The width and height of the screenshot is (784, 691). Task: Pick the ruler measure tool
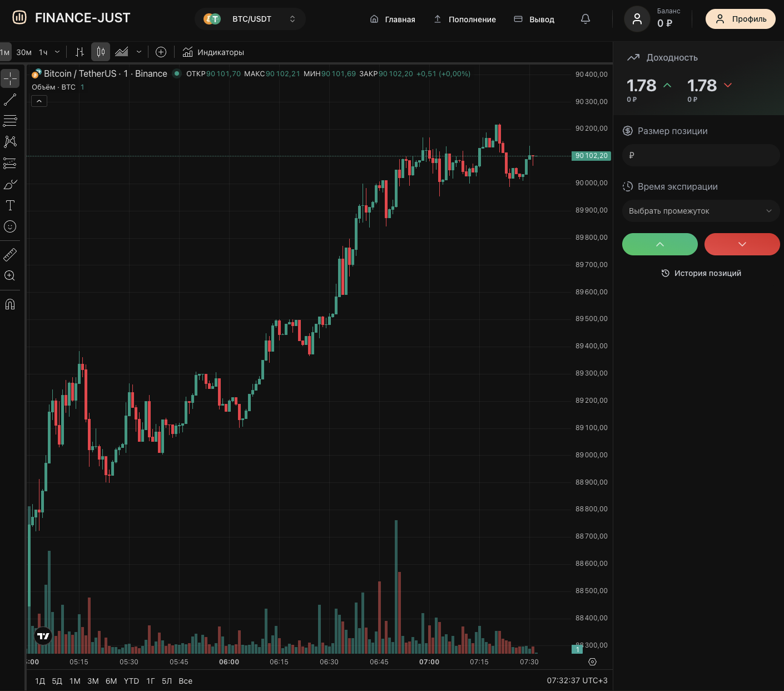coord(10,255)
